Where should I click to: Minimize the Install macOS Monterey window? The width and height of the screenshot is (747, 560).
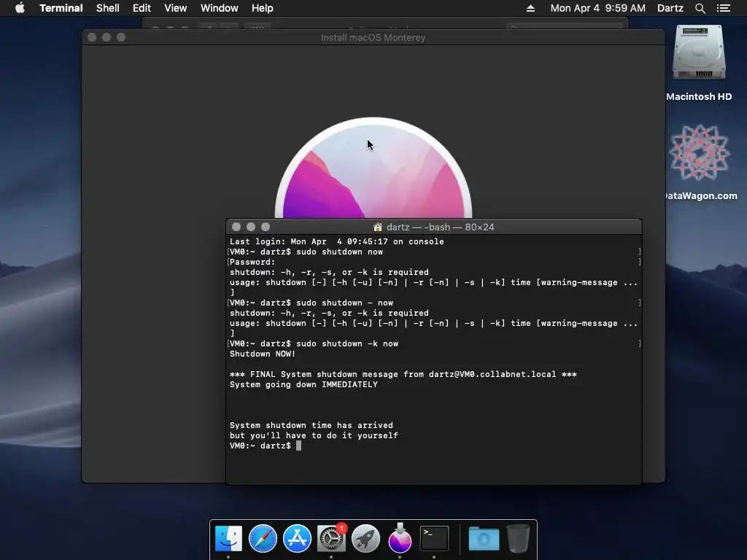[107, 37]
